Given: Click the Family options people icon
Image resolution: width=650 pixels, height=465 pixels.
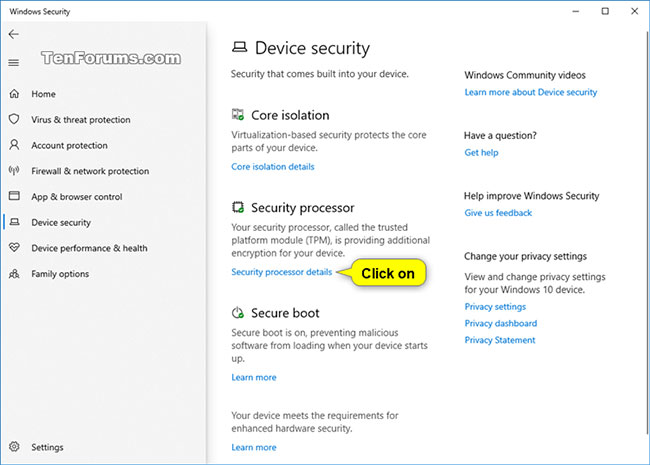Looking at the screenshot, I should [14, 274].
